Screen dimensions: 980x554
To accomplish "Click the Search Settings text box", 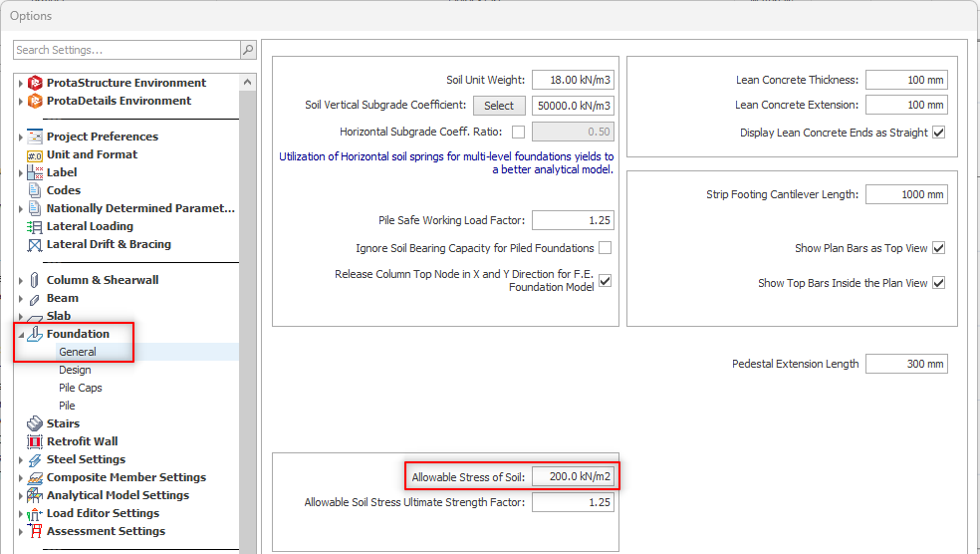I will pyautogui.click(x=126, y=50).
